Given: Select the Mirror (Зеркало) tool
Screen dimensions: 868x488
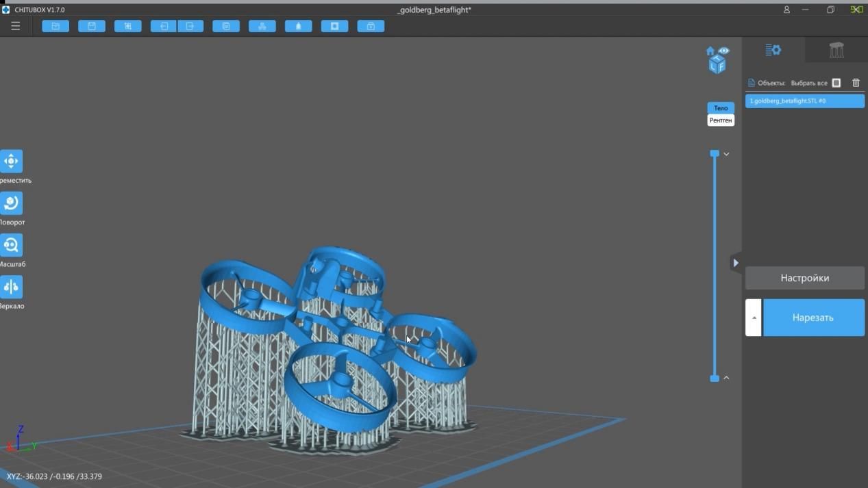Looking at the screenshot, I should tap(11, 287).
